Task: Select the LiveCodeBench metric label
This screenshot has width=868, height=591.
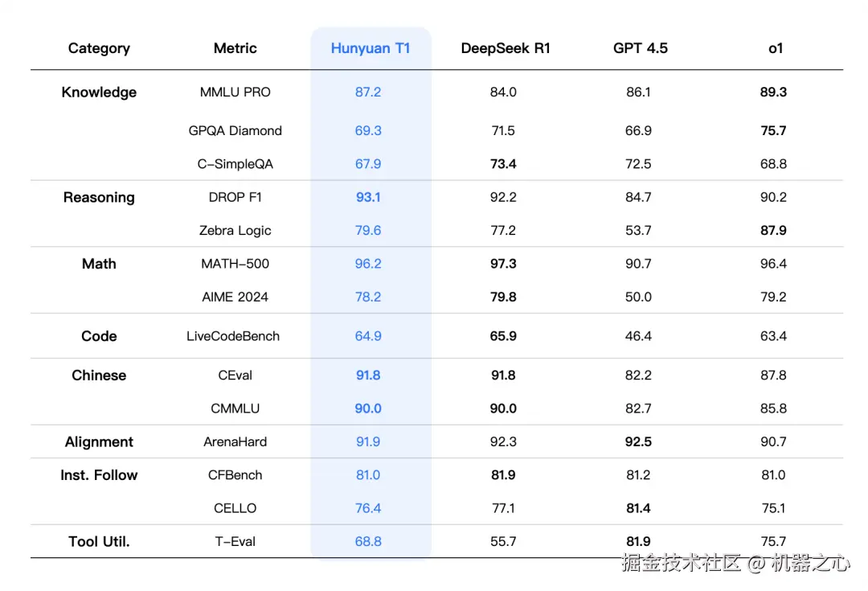Action: (x=233, y=336)
